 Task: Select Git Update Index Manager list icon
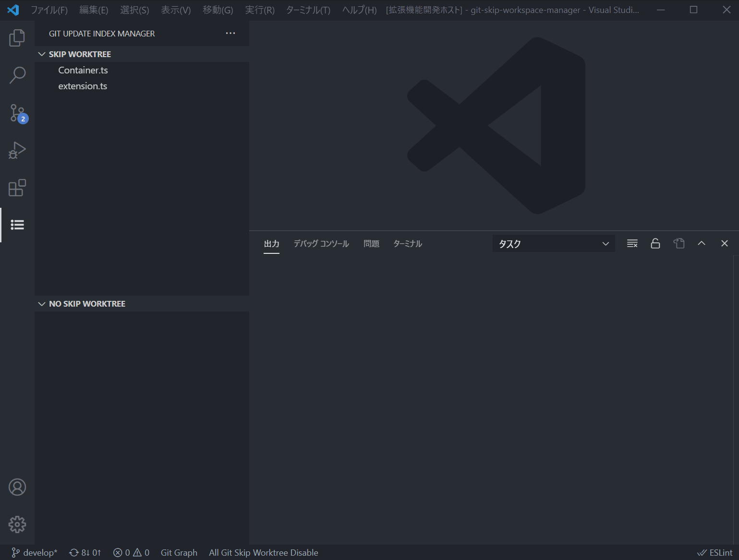pyautogui.click(x=17, y=225)
